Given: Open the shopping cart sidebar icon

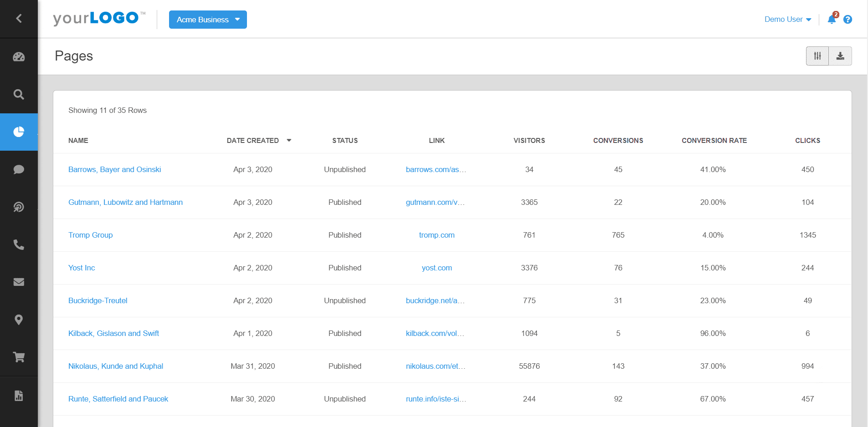Looking at the screenshot, I should [19, 357].
